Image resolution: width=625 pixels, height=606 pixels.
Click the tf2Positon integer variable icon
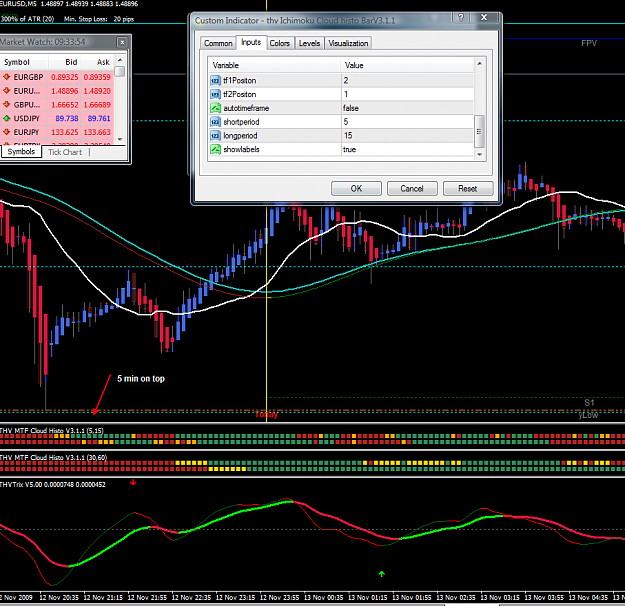pyautogui.click(x=215, y=94)
